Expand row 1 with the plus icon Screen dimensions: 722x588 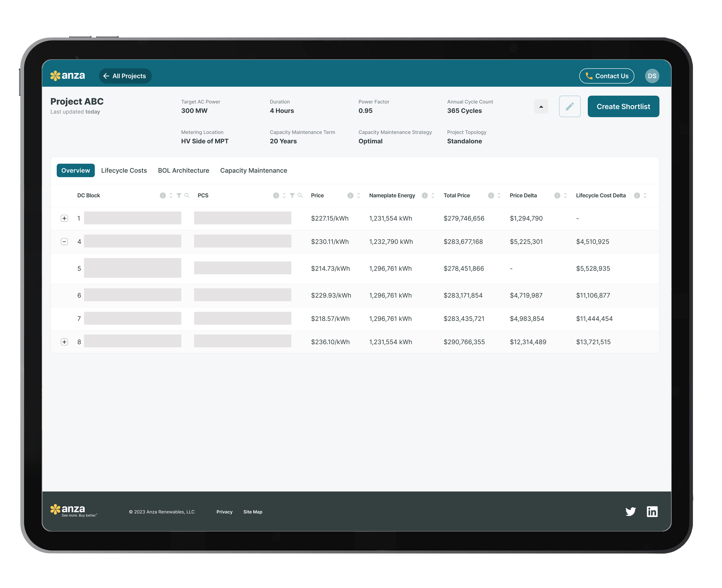(64, 218)
